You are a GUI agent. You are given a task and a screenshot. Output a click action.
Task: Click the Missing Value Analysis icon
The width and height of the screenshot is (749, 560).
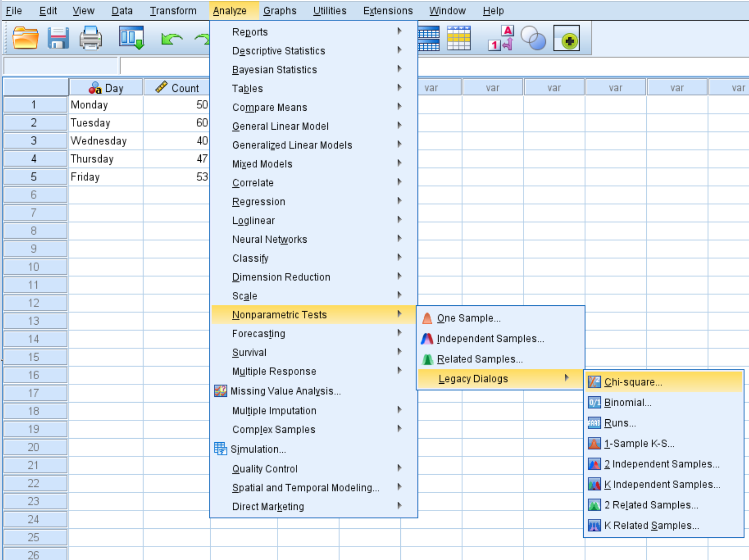point(220,391)
